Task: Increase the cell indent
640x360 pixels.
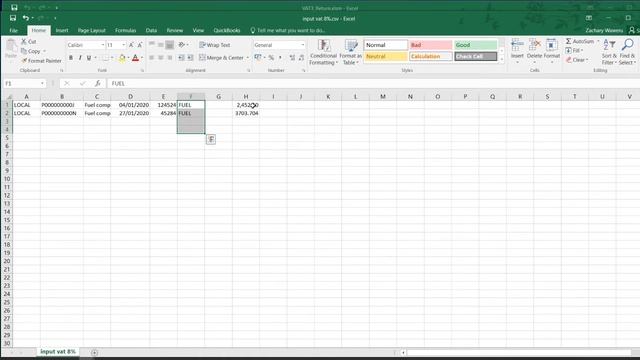Action: [190, 58]
